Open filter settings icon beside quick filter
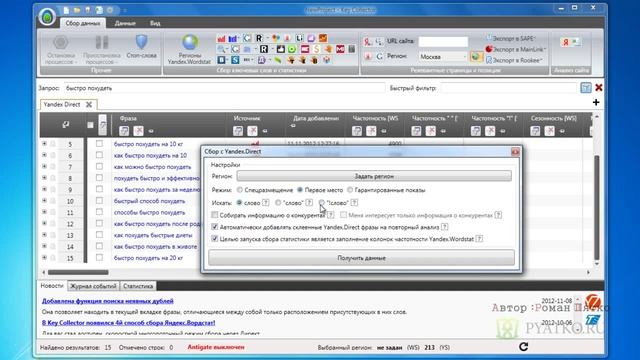The height and width of the screenshot is (360, 640). [x=586, y=87]
